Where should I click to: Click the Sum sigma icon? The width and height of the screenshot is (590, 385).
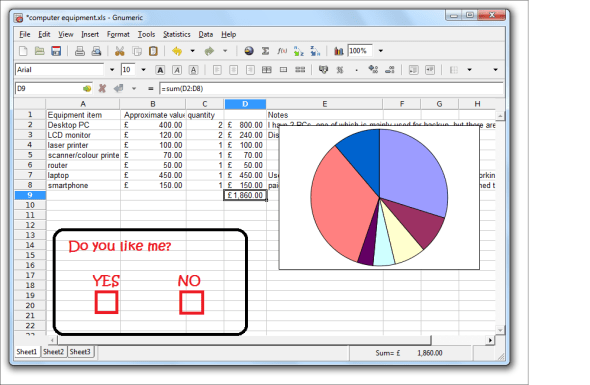click(x=265, y=51)
